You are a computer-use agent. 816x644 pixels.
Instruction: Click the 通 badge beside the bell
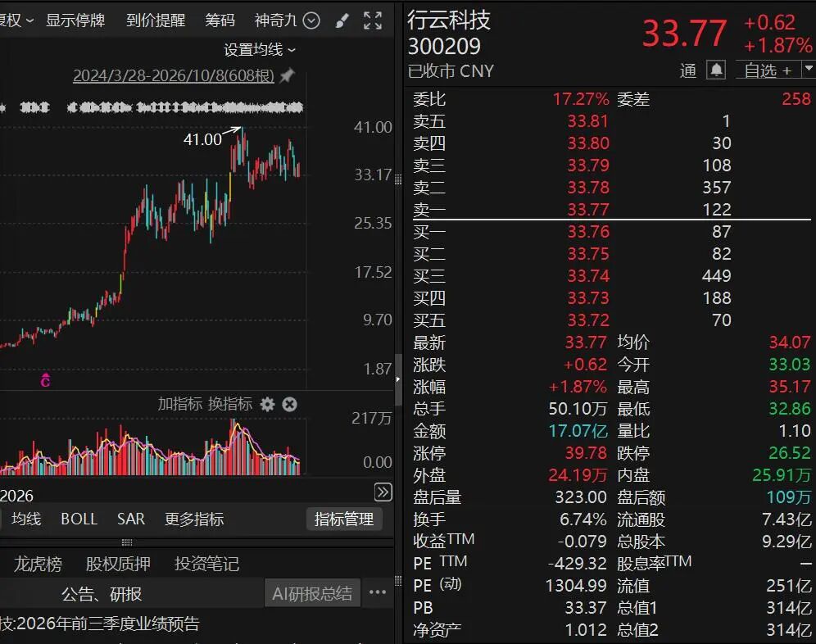(688, 70)
